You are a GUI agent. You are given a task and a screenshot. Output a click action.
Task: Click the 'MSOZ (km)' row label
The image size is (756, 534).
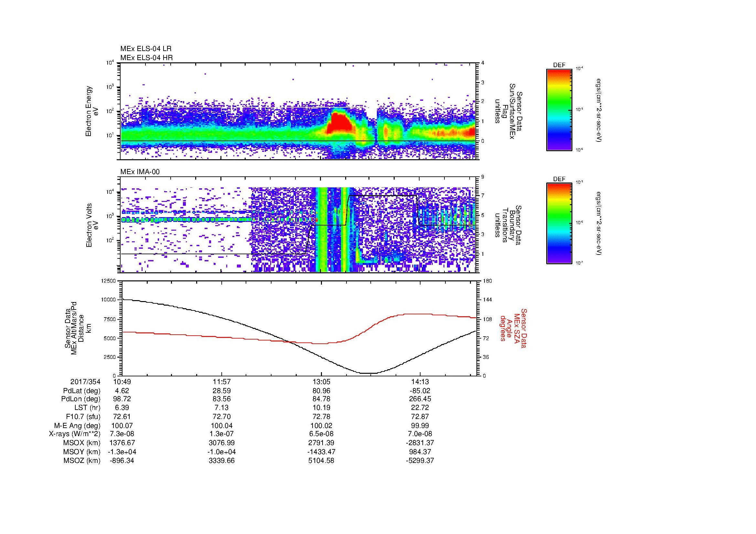click(x=82, y=461)
